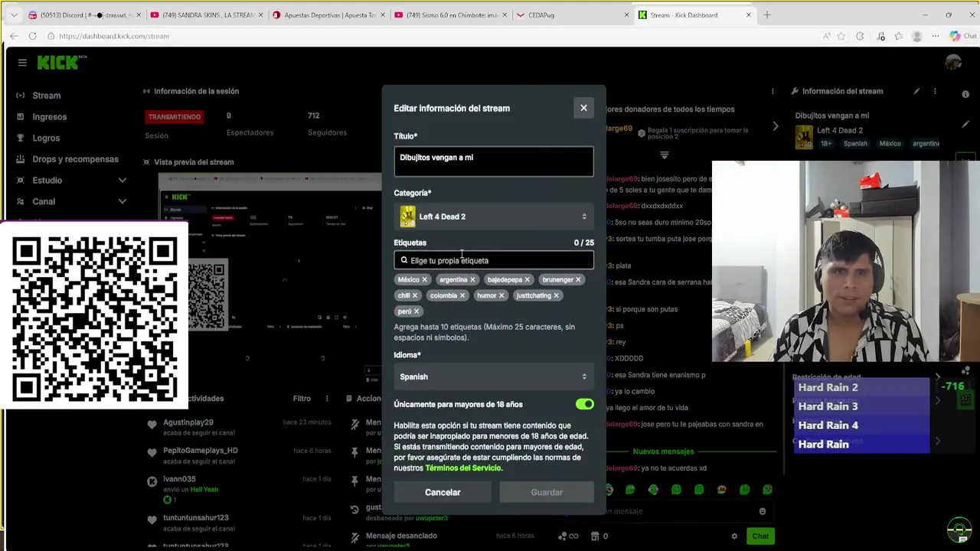Remove the justchating tag
Image resolution: width=980 pixels, height=551 pixels.
coord(556,295)
